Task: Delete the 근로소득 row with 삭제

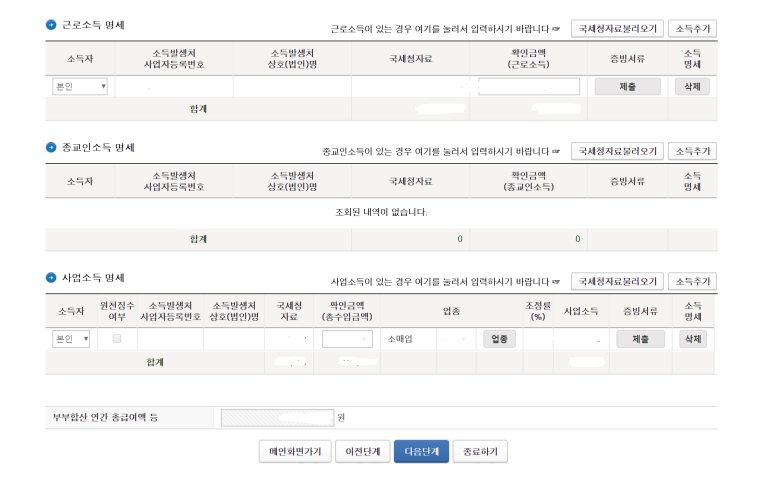Action: 692,87
